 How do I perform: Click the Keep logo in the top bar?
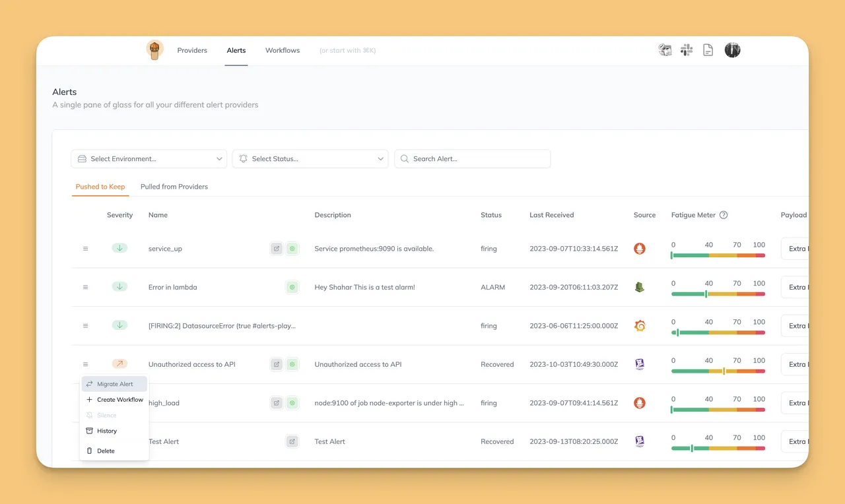154,50
